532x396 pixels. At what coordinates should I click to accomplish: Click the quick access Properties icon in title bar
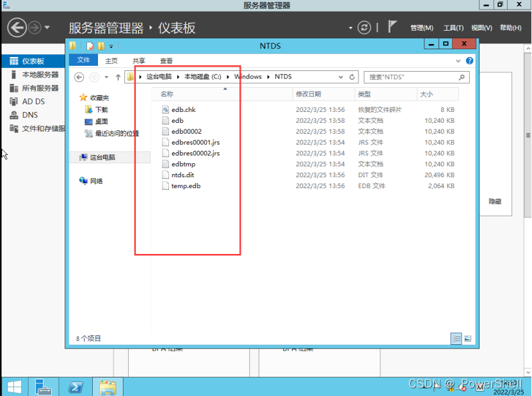90,46
